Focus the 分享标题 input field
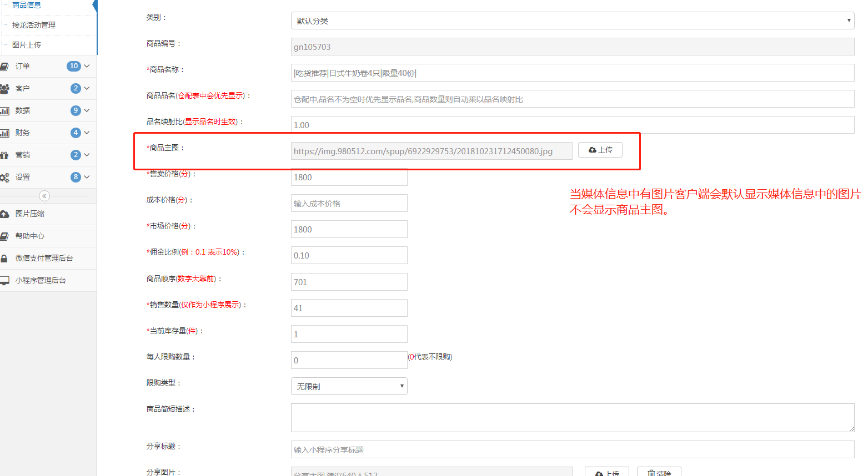868x476 pixels. pos(573,449)
